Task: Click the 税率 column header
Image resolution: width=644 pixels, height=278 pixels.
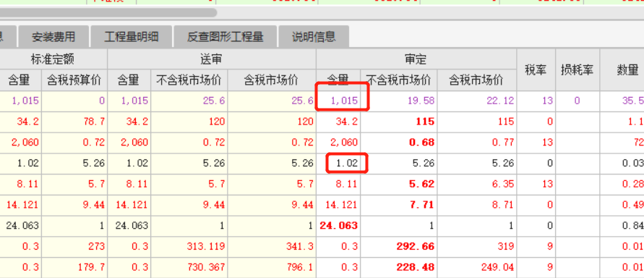Action: [x=536, y=70]
